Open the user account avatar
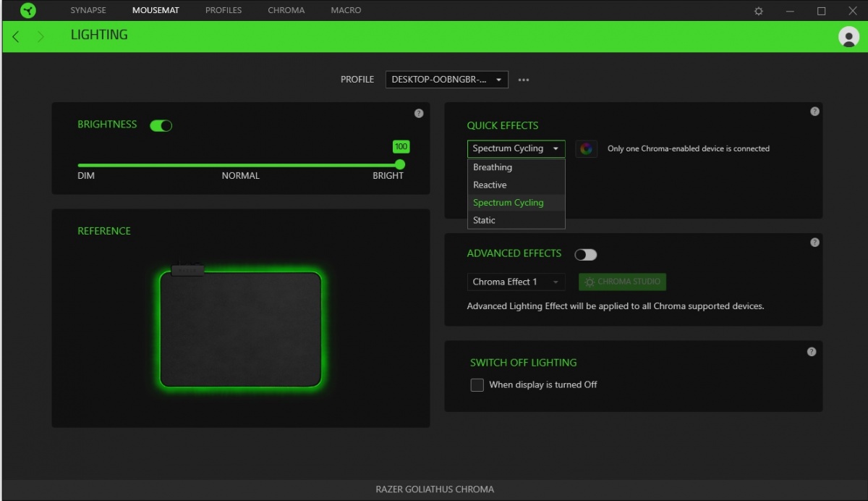 coord(848,37)
